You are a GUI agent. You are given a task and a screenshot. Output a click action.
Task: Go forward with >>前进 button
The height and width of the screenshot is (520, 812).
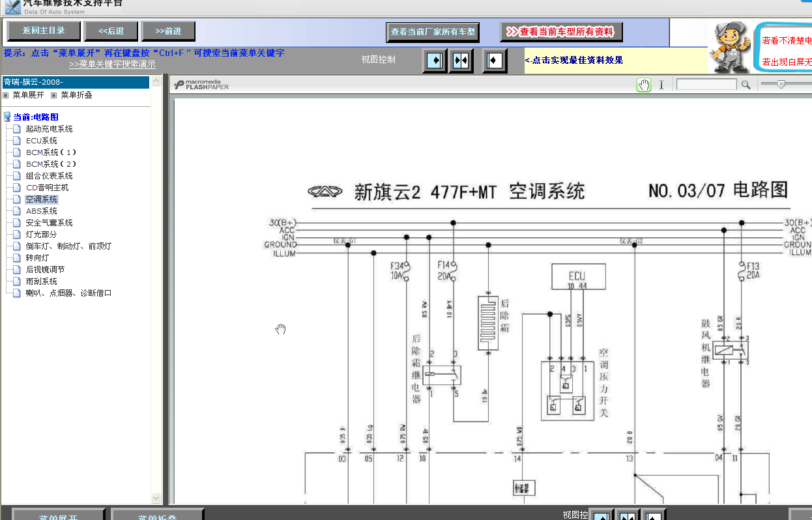pyautogui.click(x=168, y=31)
